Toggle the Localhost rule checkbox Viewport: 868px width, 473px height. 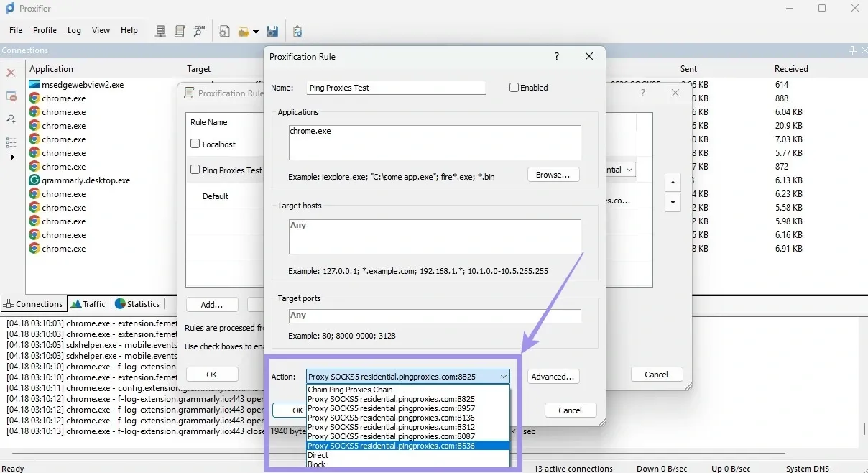(x=195, y=144)
